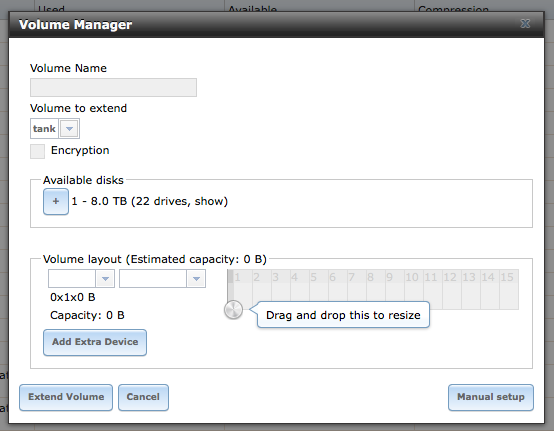The image size is (554, 431).
Task: Select column 12 in the disk layout grid
Action: point(452,290)
